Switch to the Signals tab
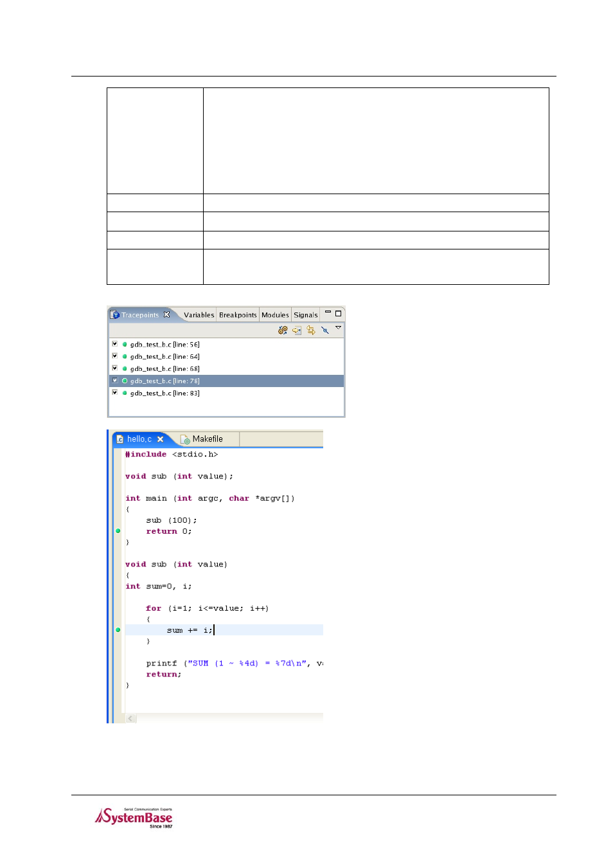Image resolution: width=613 pixels, height=868 pixels. click(306, 315)
